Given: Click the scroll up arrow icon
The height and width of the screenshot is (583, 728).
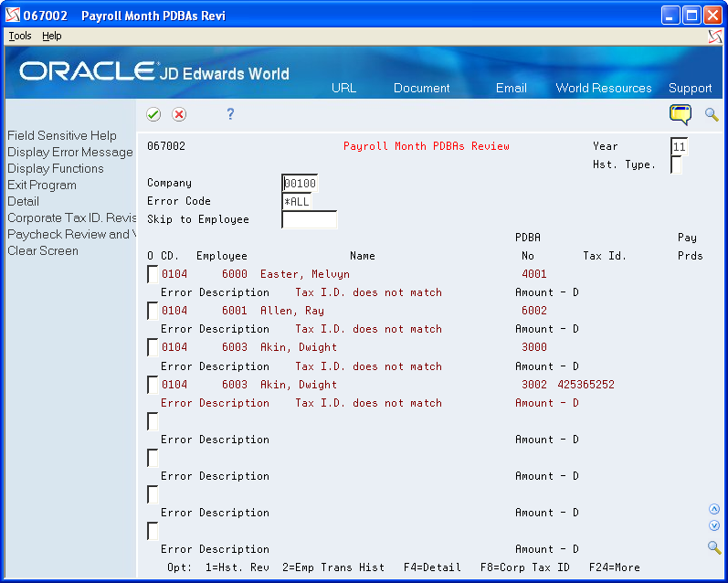Looking at the screenshot, I should pos(714,509).
